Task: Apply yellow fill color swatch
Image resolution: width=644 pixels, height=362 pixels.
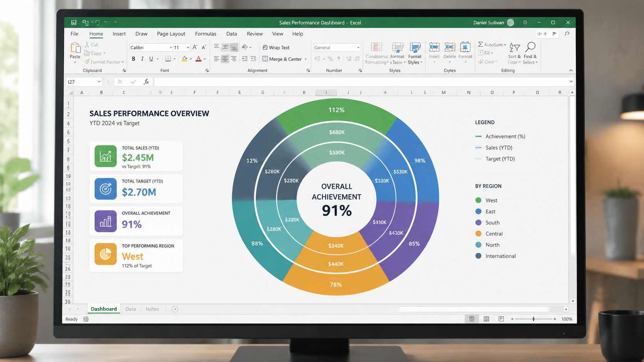Action: (184, 59)
